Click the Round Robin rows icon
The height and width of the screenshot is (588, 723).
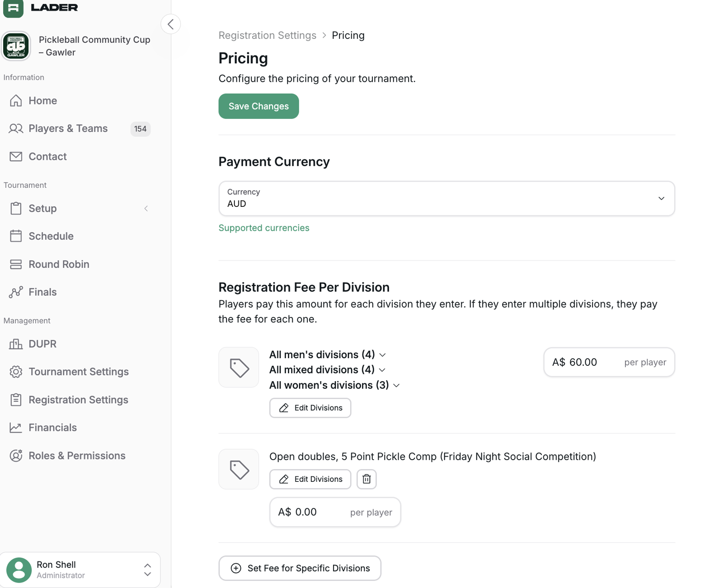pos(16,264)
